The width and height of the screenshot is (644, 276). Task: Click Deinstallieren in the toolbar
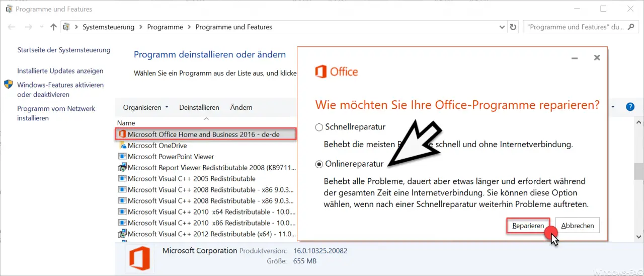tap(199, 107)
